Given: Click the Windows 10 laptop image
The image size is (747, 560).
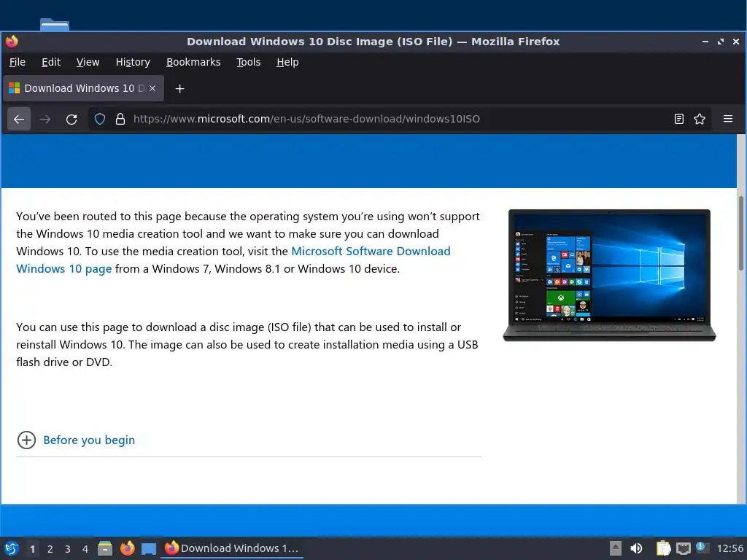Looking at the screenshot, I should coord(609,275).
